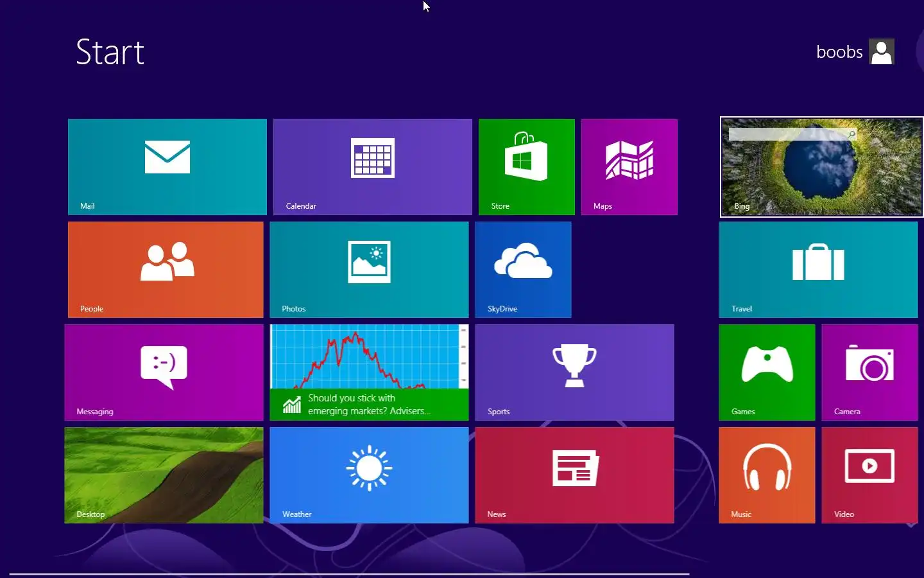Viewport: 924px width, 578px height.
Task: Launch the Photos tile
Action: [x=370, y=270]
